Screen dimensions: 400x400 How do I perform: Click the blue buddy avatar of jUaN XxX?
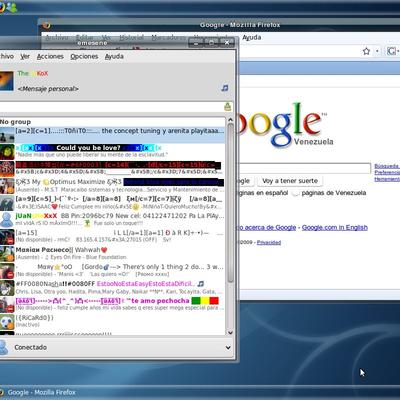pyautogui.click(x=7, y=219)
